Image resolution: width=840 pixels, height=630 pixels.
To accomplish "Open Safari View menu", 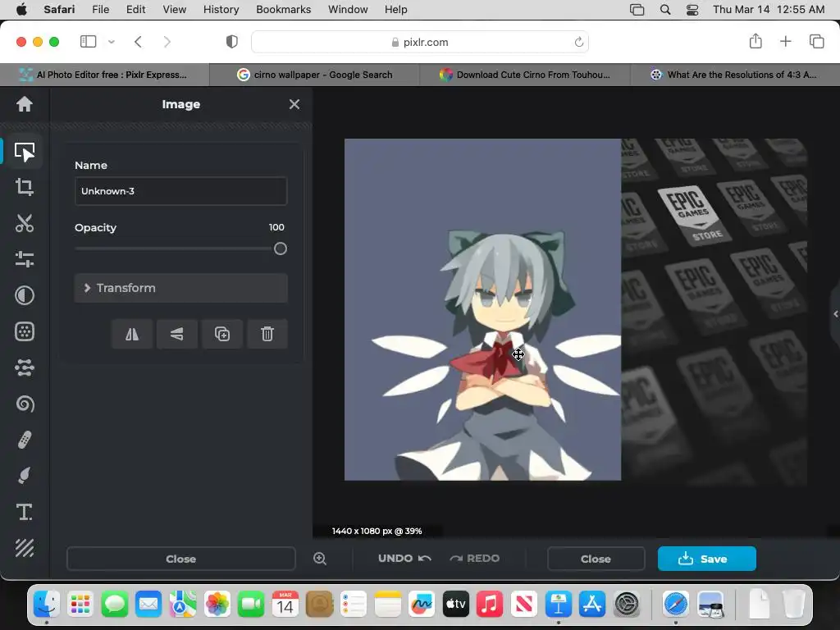I will (x=174, y=9).
